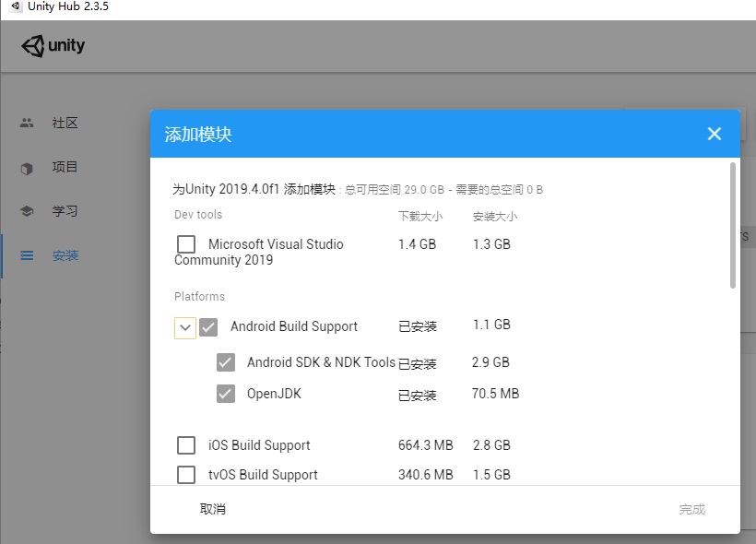
Task: Enable iOS Build Support
Action: coord(186,444)
